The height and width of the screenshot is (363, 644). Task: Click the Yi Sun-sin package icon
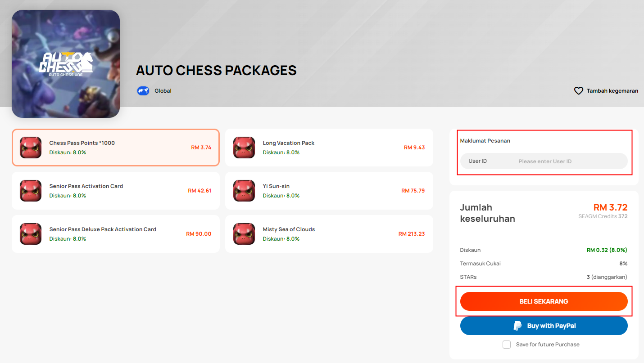click(244, 191)
